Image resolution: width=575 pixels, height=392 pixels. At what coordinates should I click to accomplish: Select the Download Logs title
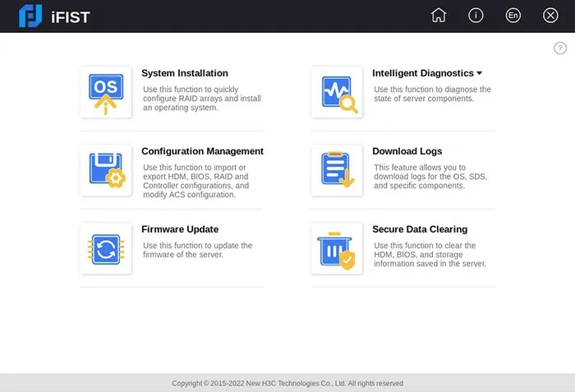point(407,151)
